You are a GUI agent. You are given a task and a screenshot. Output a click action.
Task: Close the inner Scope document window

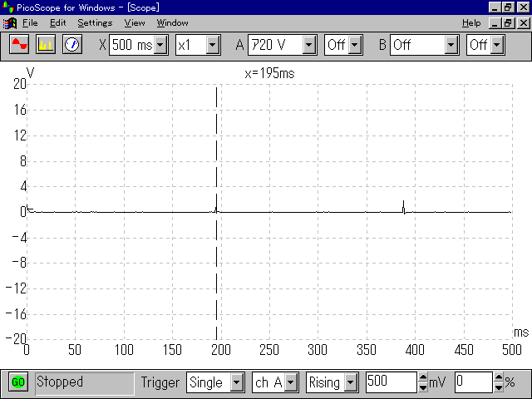tap(524, 23)
